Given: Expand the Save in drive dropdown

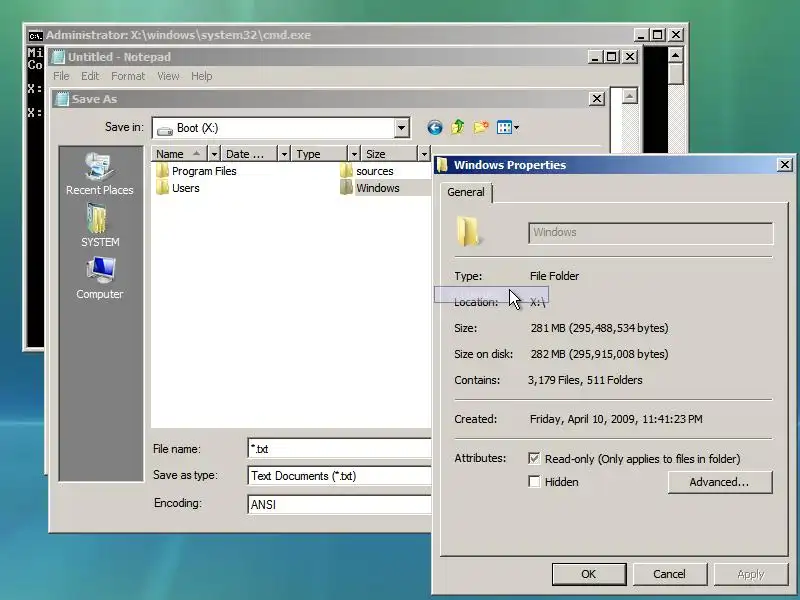Looking at the screenshot, I should coord(402,128).
